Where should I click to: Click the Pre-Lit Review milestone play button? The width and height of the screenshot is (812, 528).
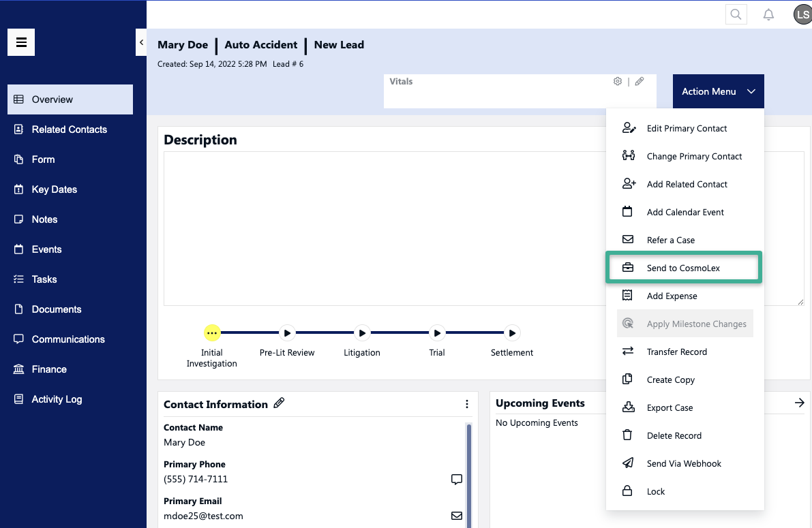[287, 333]
